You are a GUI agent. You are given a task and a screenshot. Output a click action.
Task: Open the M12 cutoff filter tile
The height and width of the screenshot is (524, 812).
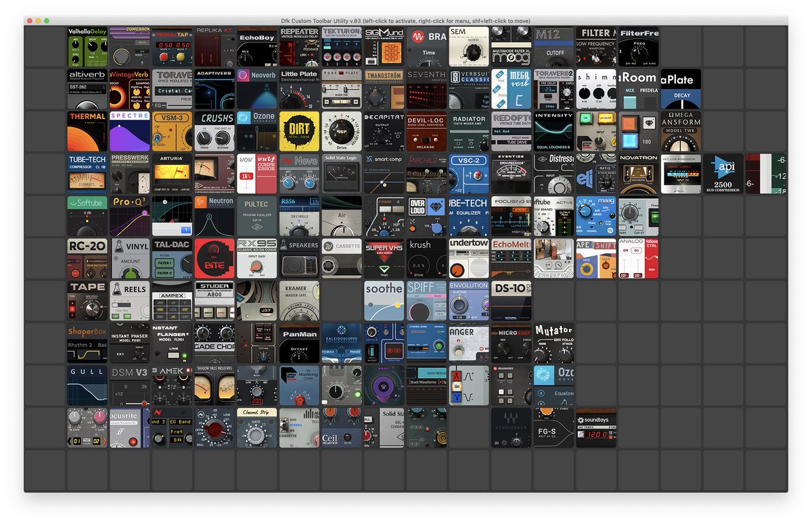(x=554, y=47)
